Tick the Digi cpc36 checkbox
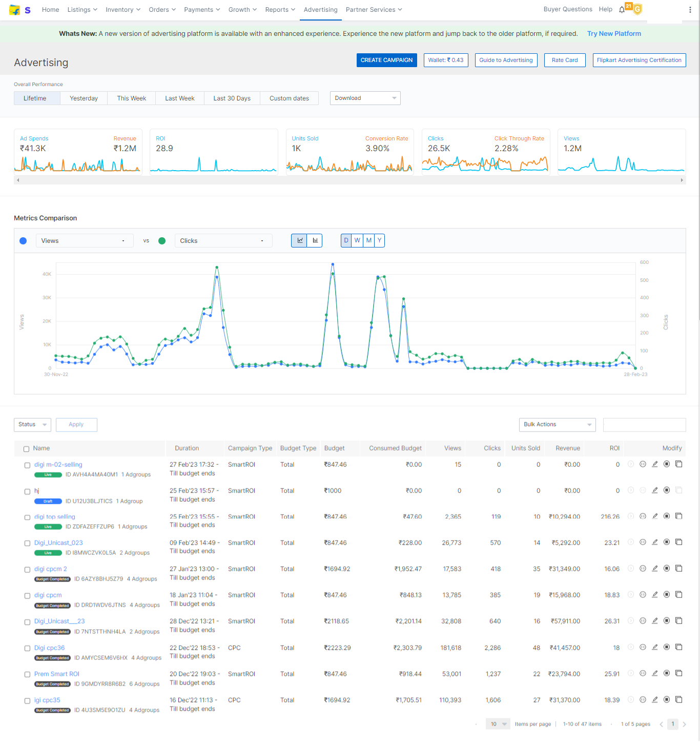This screenshot has width=700, height=742. click(x=28, y=649)
